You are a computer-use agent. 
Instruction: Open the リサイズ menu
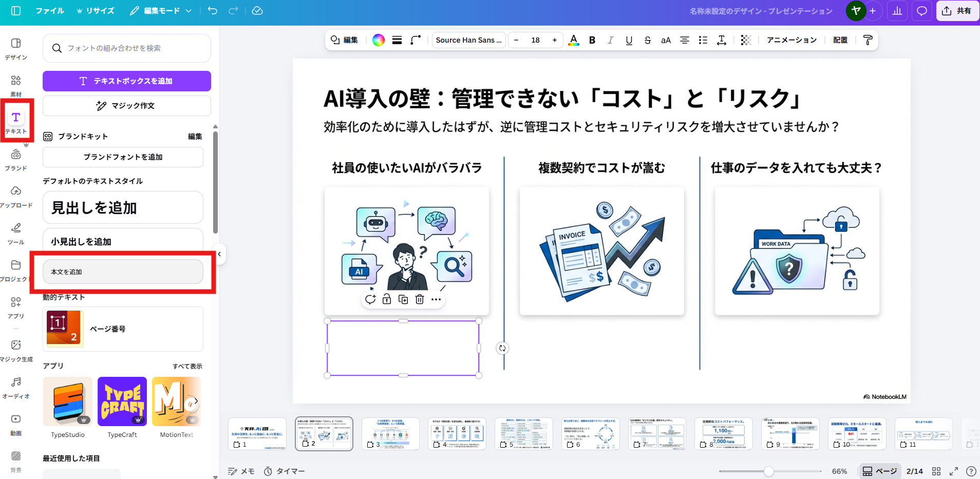point(96,10)
